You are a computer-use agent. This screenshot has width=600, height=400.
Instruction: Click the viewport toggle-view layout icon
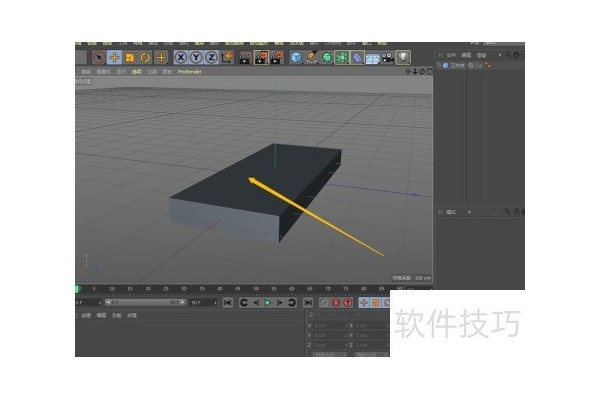429,72
